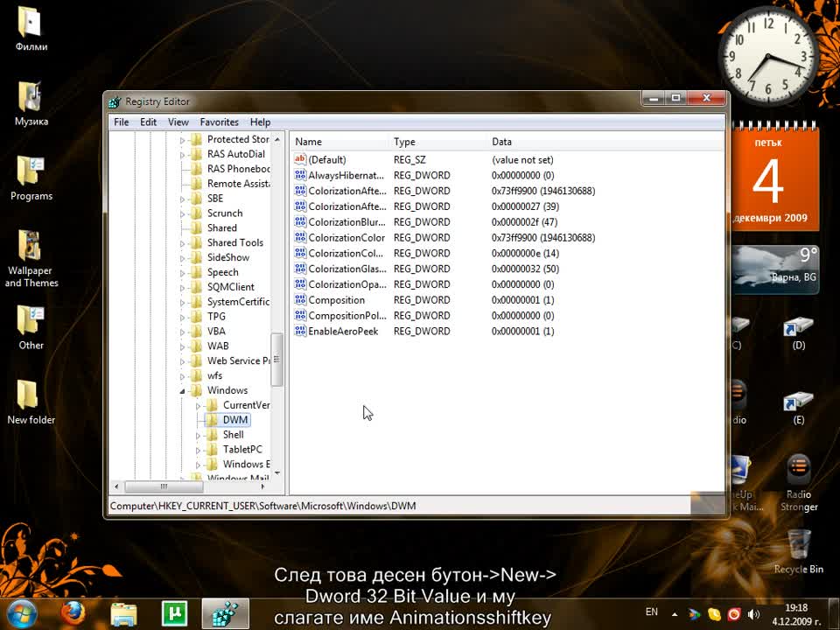Select the Composition value name
This screenshot has width=840, height=630.
coord(336,300)
